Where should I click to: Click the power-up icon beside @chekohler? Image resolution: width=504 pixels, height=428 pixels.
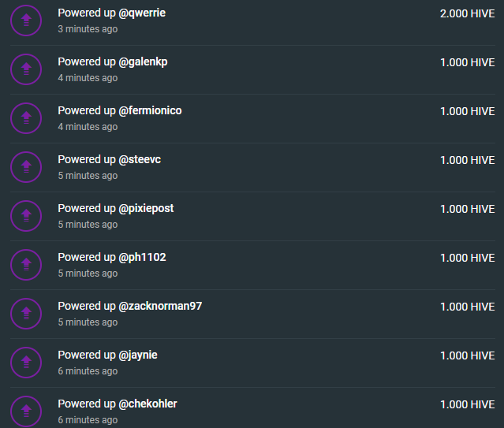click(26, 411)
